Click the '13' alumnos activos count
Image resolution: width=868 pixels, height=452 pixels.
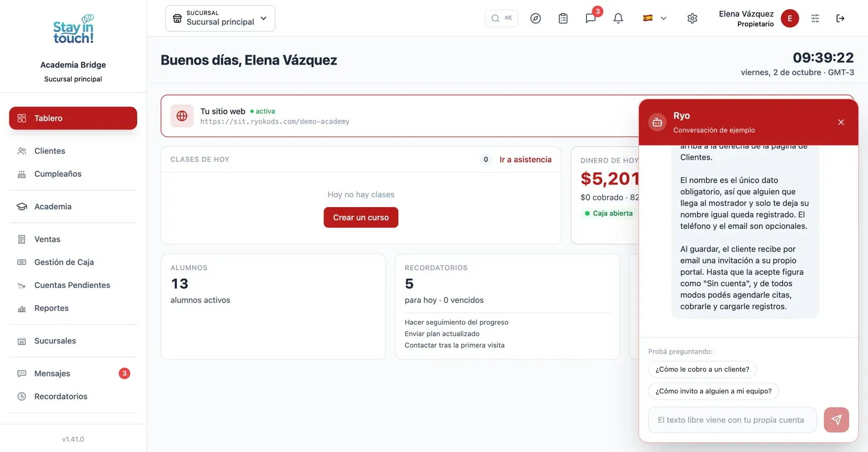click(x=180, y=283)
